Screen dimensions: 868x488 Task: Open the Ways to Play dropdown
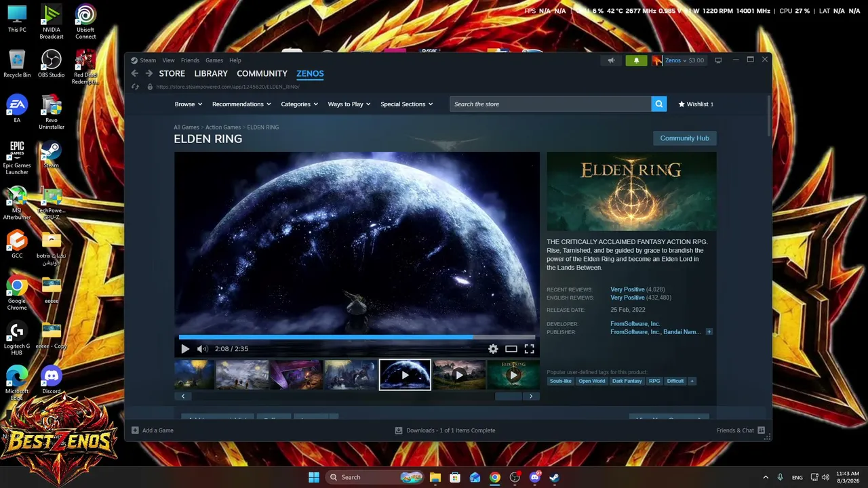(x=349, y=104)
